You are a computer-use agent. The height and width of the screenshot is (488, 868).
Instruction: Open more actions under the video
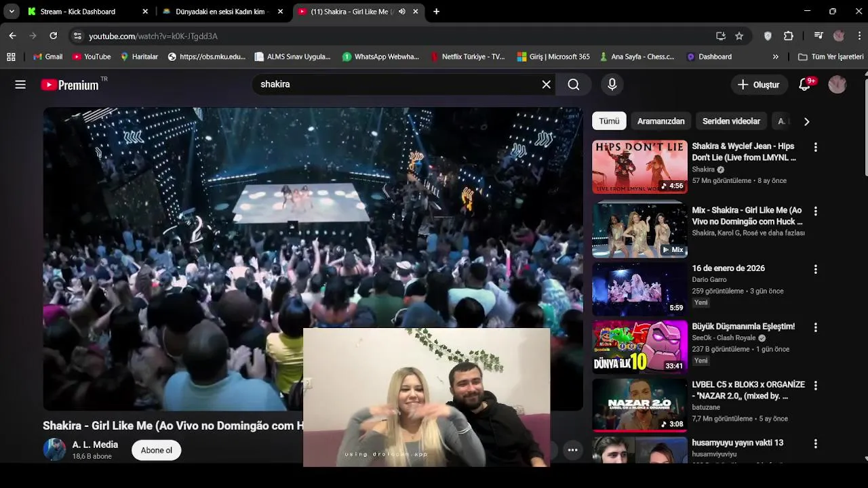(x=572, y=450)
